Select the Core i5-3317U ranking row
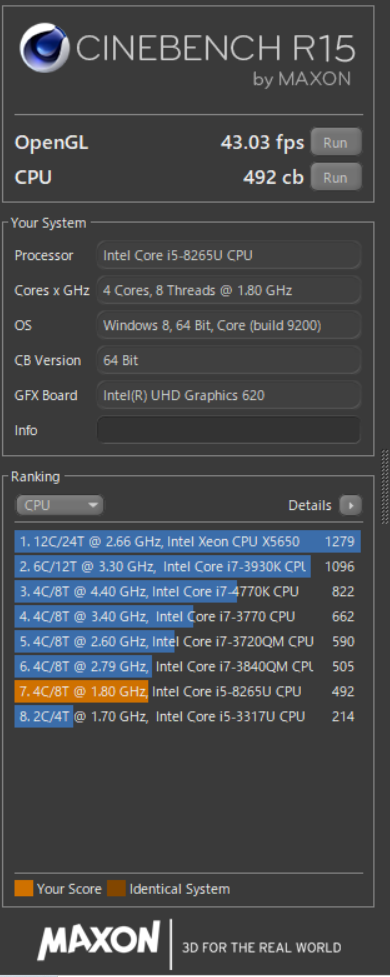390x977 pixels. [188, 716]
